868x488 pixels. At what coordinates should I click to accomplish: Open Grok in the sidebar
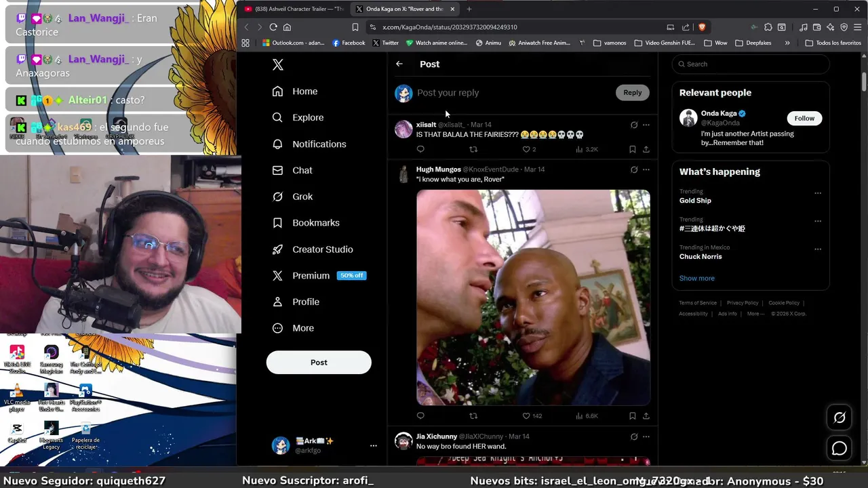[x=292, y=197]
